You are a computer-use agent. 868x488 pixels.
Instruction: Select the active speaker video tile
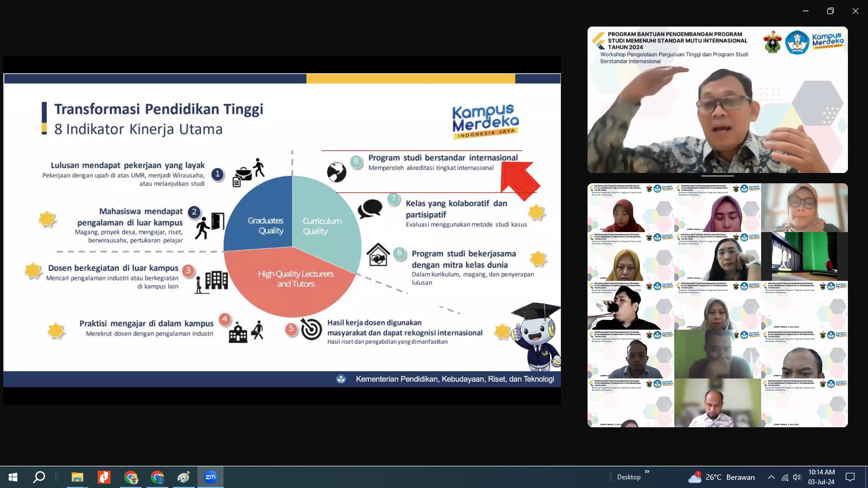[x=717, y=100]
